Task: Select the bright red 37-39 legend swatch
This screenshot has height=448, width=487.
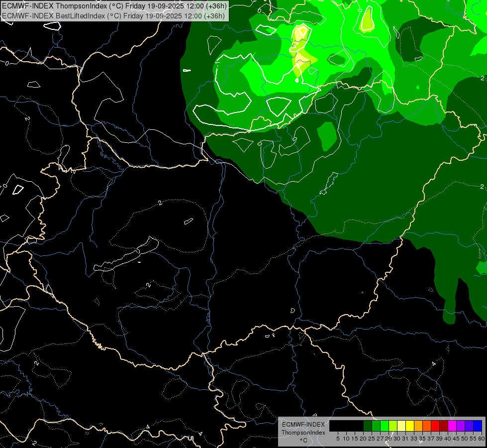Action: 435,426
